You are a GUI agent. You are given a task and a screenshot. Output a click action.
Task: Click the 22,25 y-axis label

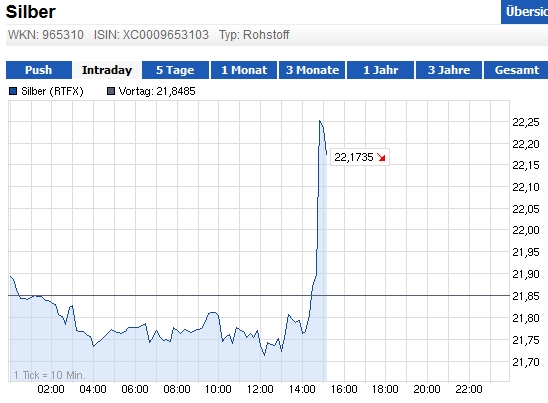526,122
